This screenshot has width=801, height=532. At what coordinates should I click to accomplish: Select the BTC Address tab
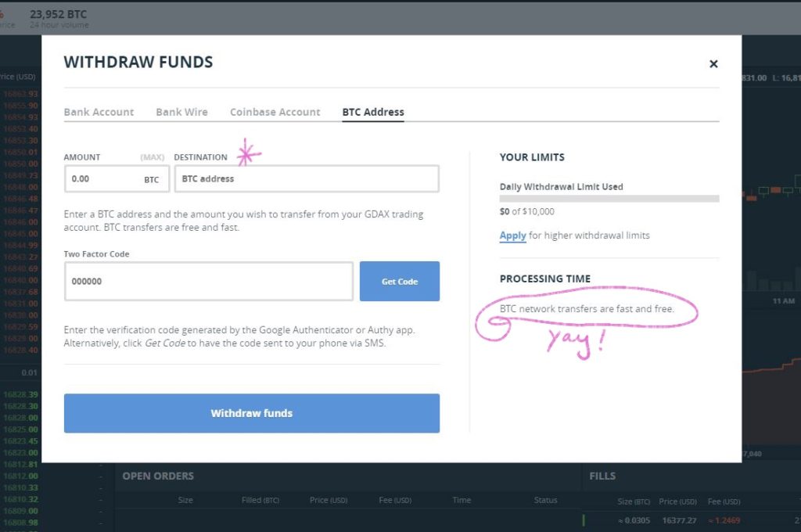click(373, 112)
